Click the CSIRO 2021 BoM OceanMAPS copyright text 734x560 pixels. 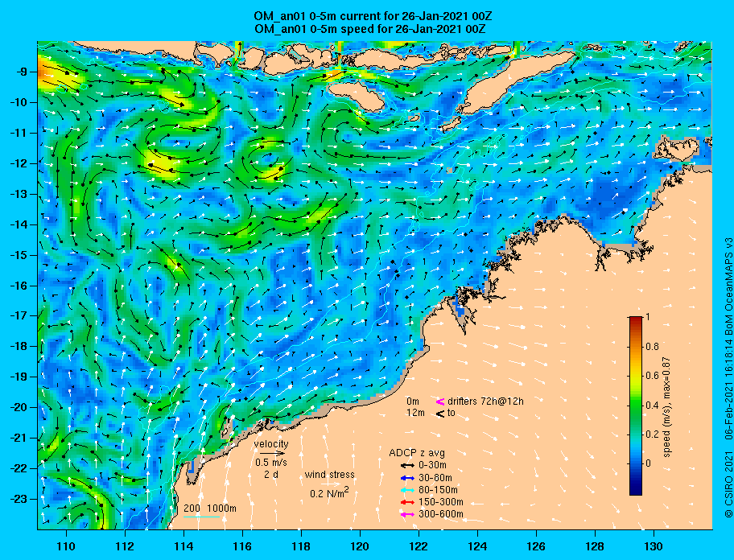[x=728, y=377]
